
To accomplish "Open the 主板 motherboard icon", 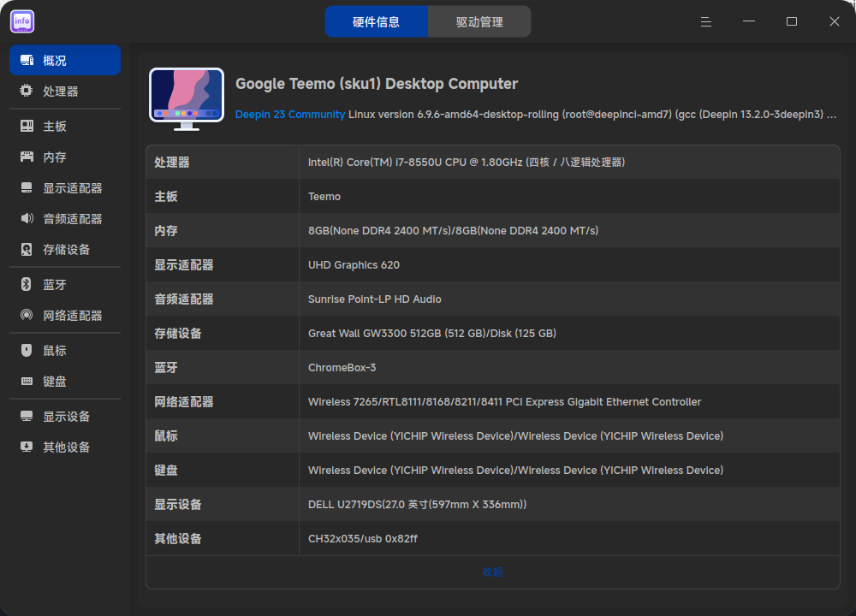I will click(x=27, y=126).
